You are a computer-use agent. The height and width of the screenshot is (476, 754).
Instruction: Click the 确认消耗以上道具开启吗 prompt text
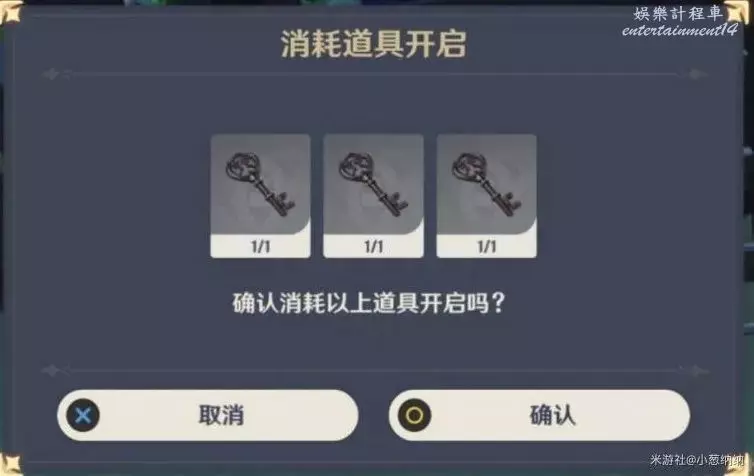point(368,303)
